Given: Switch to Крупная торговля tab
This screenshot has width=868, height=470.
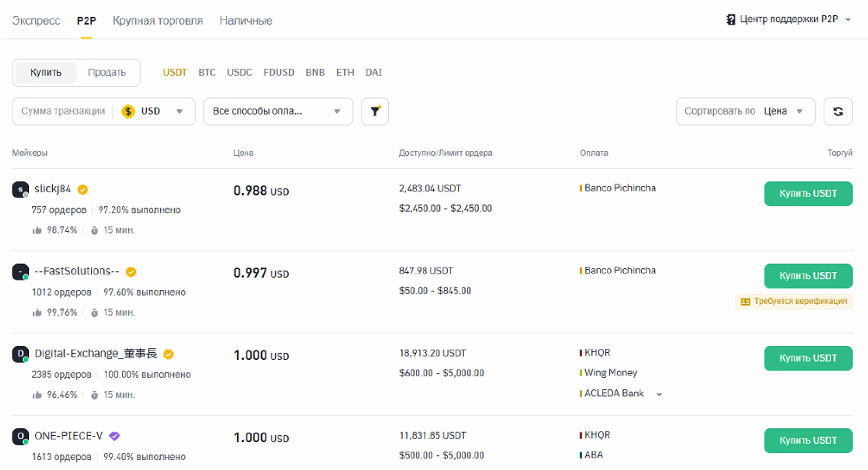Looking at the screenshot, I should [158, 20].
